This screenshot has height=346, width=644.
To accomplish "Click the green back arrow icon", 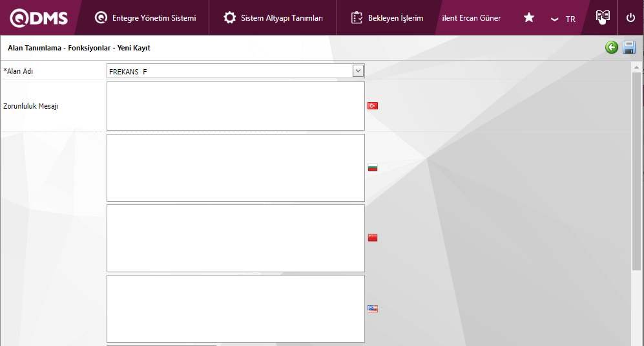I will point(612,47).
